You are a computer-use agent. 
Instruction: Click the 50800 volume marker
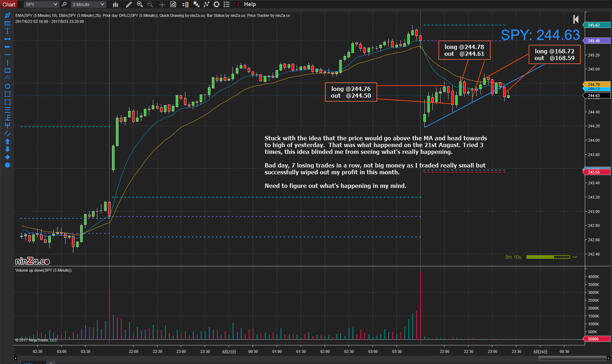tap(597, 339)
